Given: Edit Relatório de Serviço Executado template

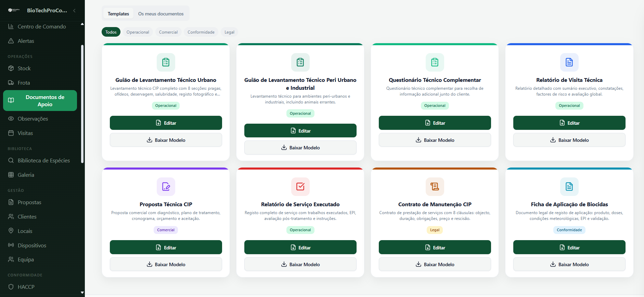Looking at the screenshot, I should coord(300,247).
